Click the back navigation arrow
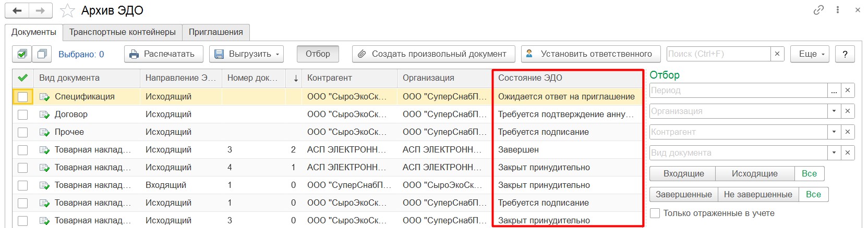868x228 pixels. 17,10
